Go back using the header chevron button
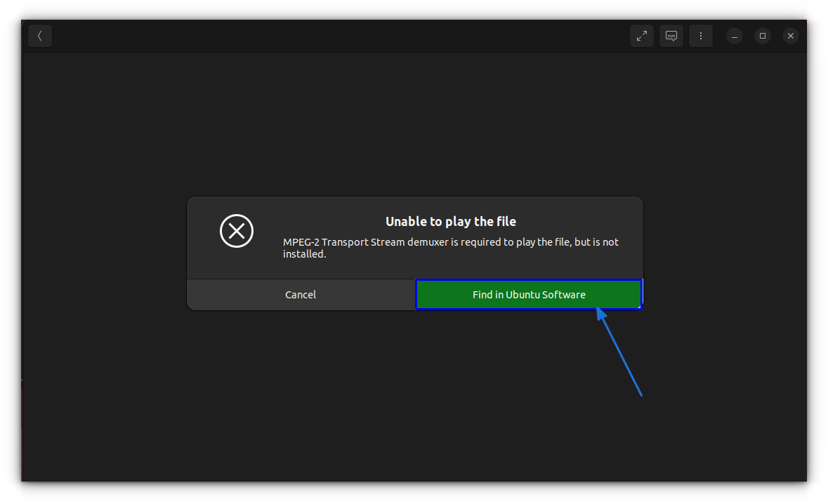Viewport: 828px width, 504px height. click(x=40, y=36)
